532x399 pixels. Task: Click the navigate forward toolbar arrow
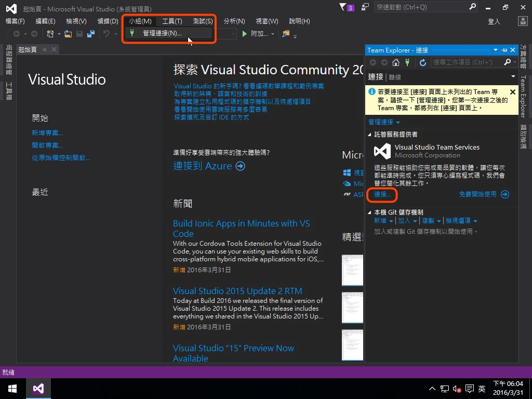click(34, 34)
